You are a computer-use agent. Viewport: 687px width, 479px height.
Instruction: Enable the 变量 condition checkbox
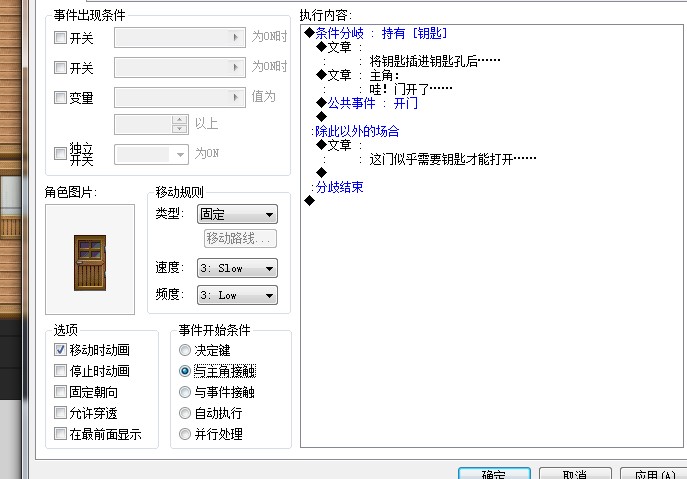pyautogui.click(x=60, y=97)
